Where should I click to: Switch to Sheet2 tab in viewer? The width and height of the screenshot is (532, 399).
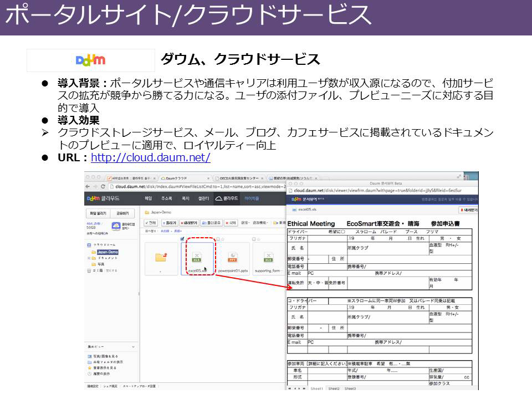pos(334,388)
